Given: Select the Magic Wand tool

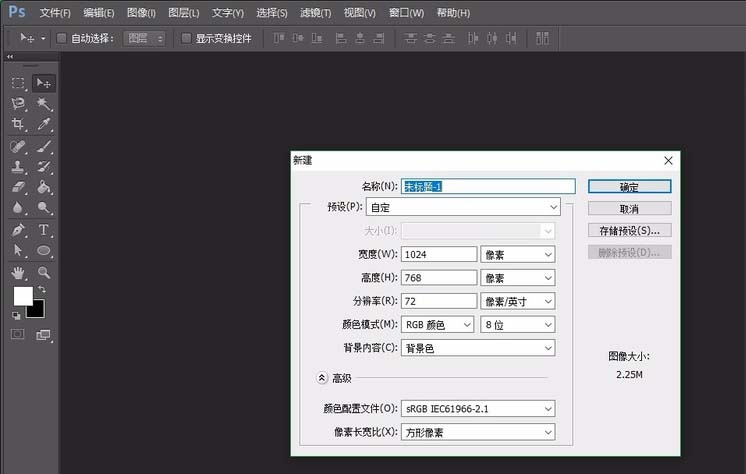Looking at the screenshot, I should (44, 104).
